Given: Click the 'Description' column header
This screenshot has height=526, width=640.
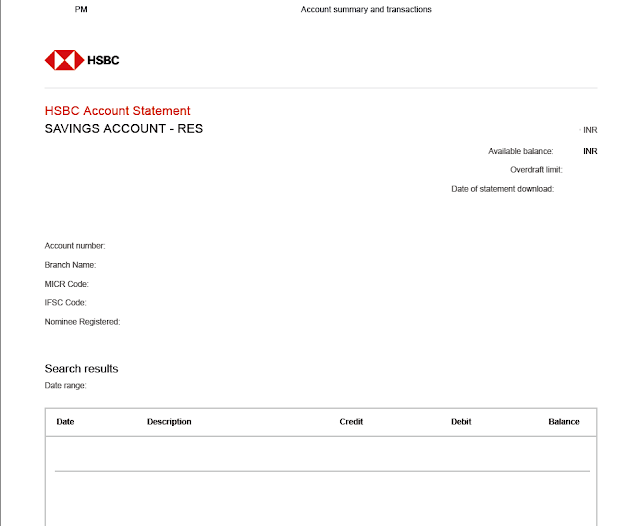Looking at the screenshot, I should pyautogui.click(x=169, y=422).
